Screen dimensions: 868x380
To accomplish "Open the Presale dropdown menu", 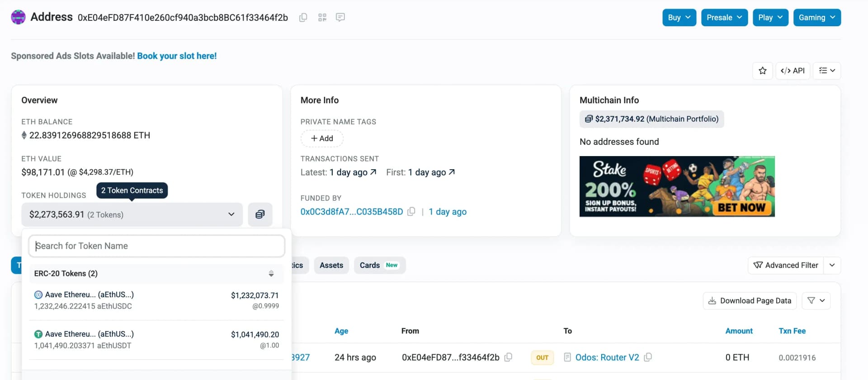I will 724,18.
